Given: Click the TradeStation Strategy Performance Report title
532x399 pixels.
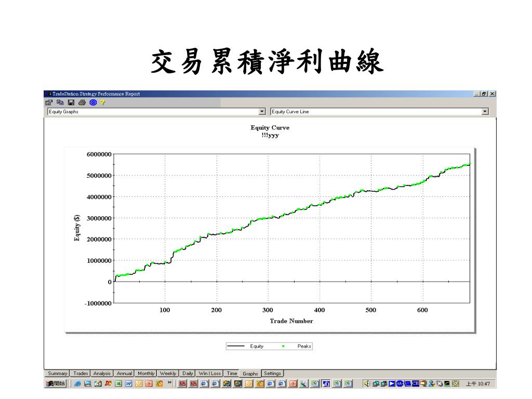Looking at the screenshot, I should click(x=96, y=94).
